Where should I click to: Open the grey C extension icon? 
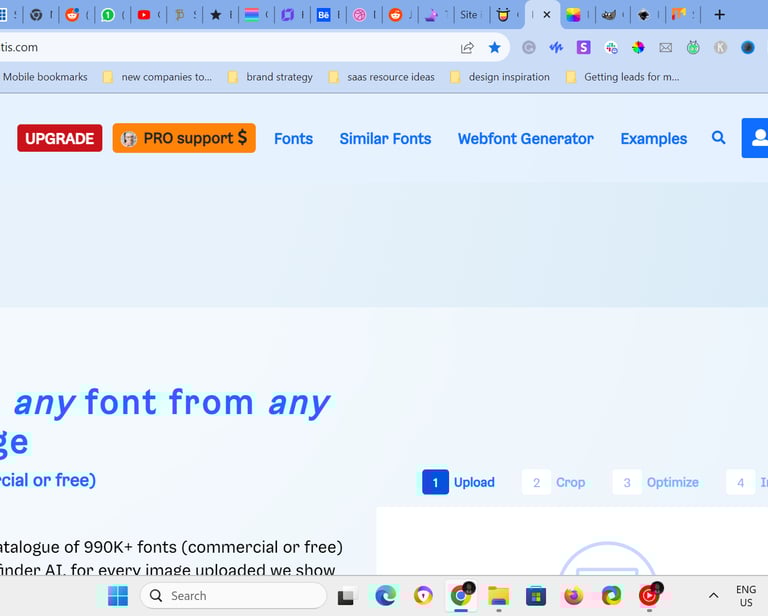coord(528,47)
